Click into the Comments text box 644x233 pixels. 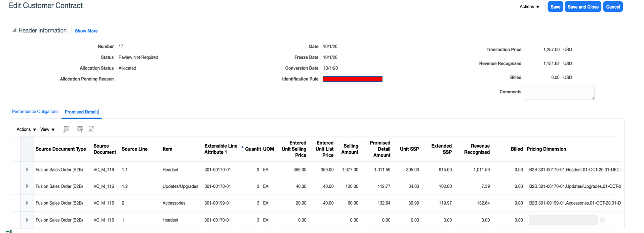click(x=559, y=93)
